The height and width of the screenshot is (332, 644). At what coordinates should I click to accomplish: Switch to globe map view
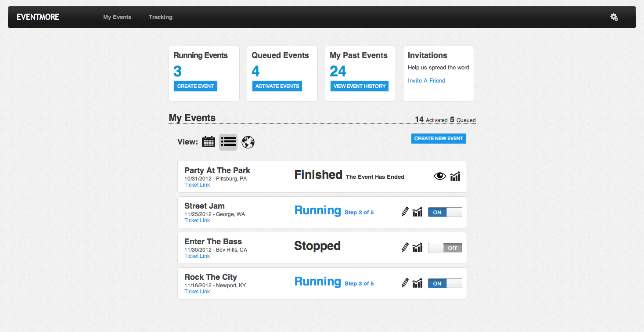pyautogui.click(x=248, y=142)
